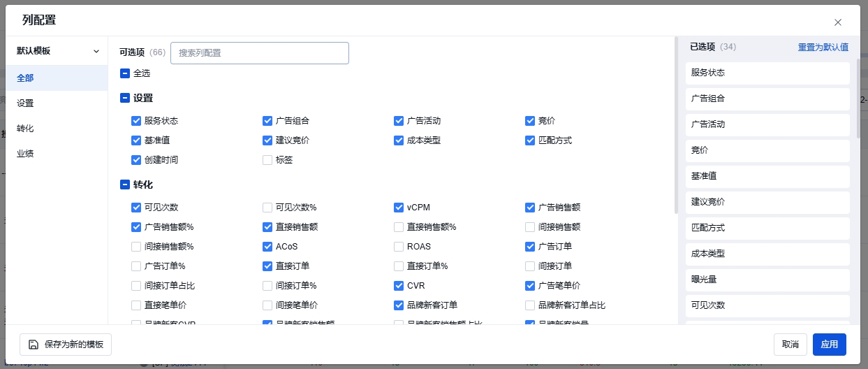This screenshot has height=369, width=868.
Task: Switch to the 转化 category tab
Action: coord(25,129)
